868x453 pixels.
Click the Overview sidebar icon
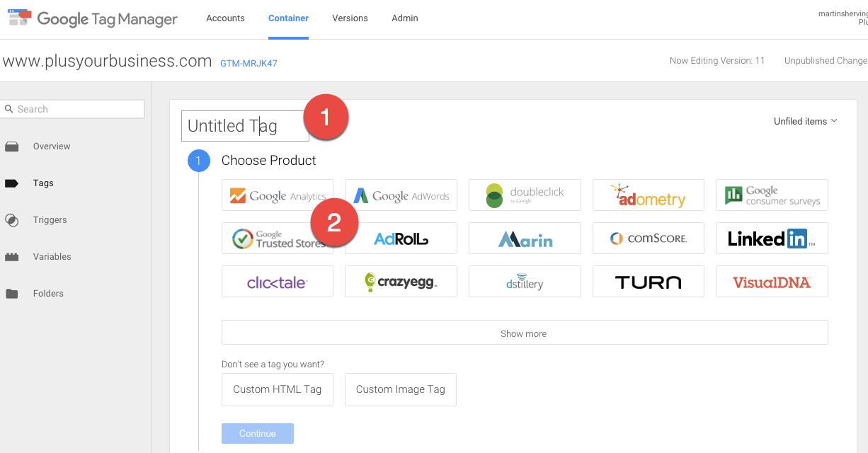(x=11, y=147)
